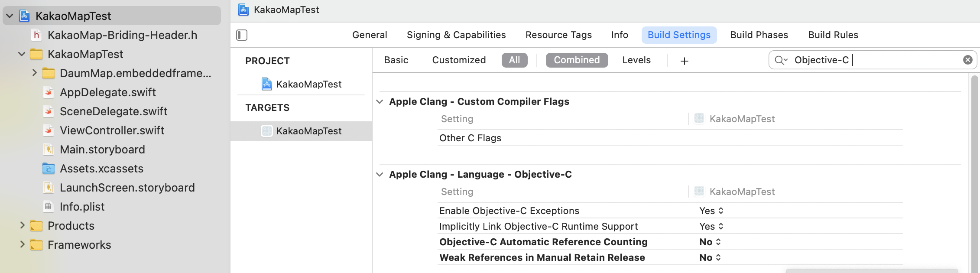This screenshot has height=273, width=980.
Task: Select Implicitly Link Objective-C Runtime Support name
Action: tap(539, 226)
